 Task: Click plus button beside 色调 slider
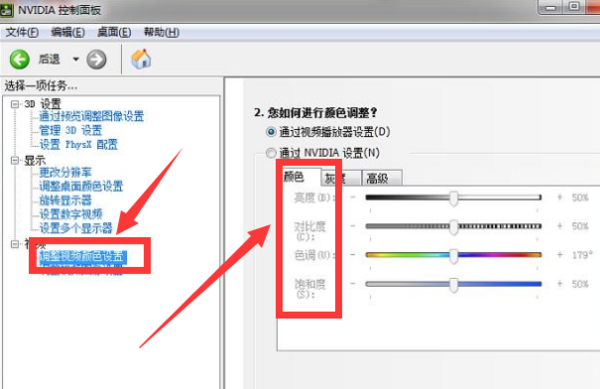coord(560,255)
